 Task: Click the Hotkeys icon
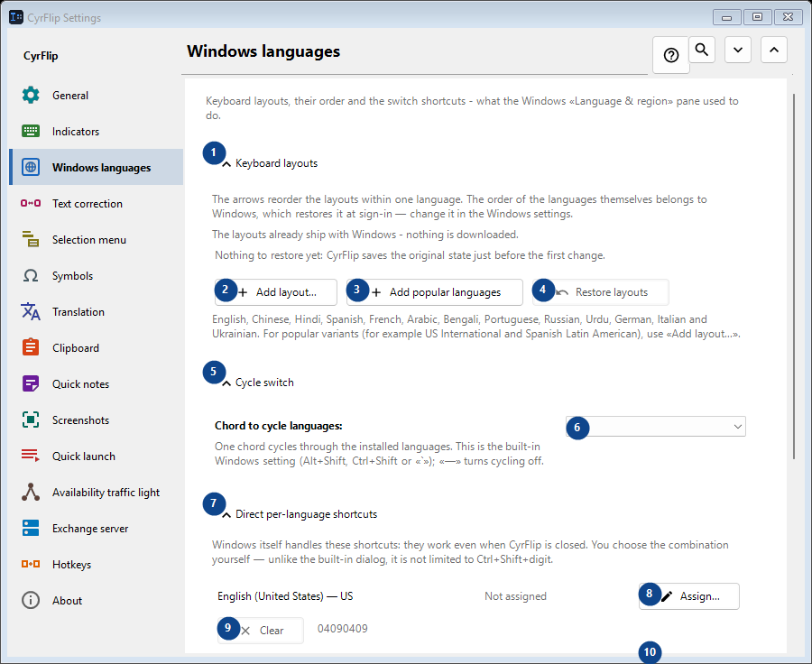[31, 564]
